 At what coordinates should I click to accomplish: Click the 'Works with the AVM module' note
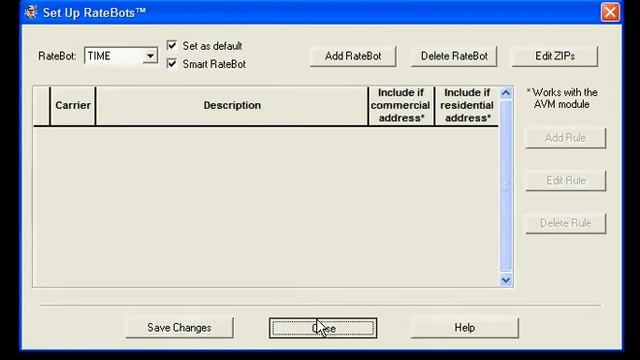(x=562, y=98)
